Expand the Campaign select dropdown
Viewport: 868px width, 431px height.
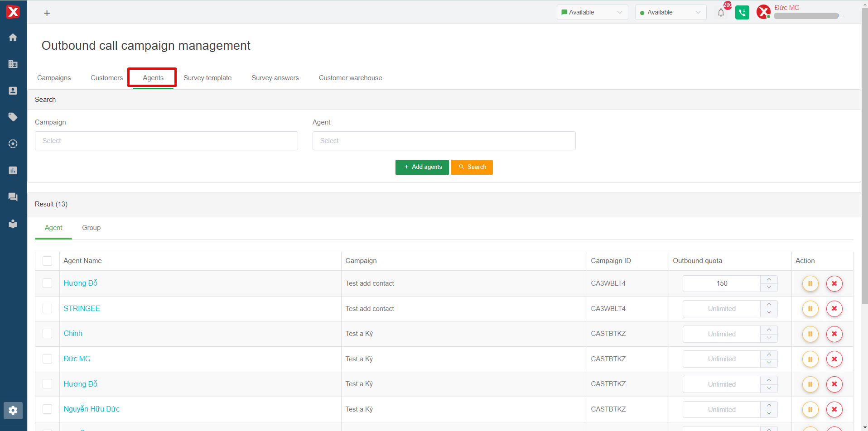166,141
